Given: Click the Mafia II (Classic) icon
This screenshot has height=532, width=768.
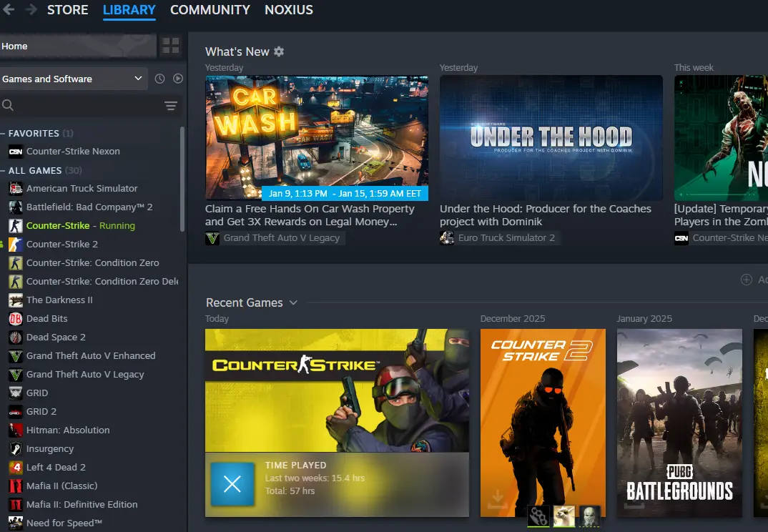Looking at the screenshot, I should click(16, 486).
